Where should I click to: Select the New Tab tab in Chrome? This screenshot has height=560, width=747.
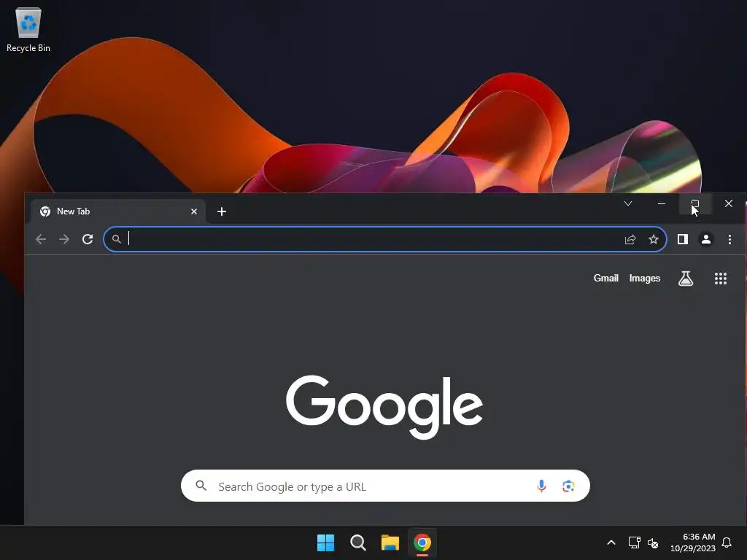click(117, 211)
